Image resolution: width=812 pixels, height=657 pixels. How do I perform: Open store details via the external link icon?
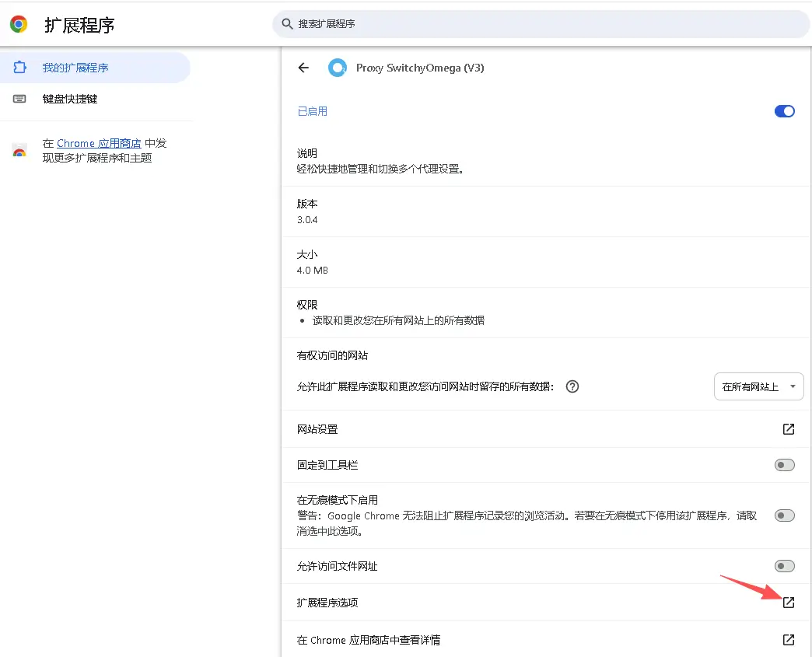(x=788, y=639)
